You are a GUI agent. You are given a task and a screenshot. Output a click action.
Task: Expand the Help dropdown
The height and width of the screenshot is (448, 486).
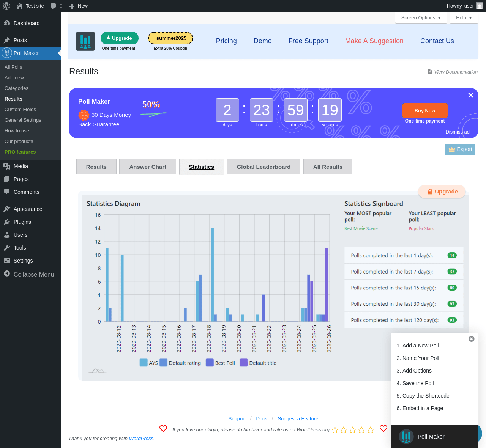464,18
